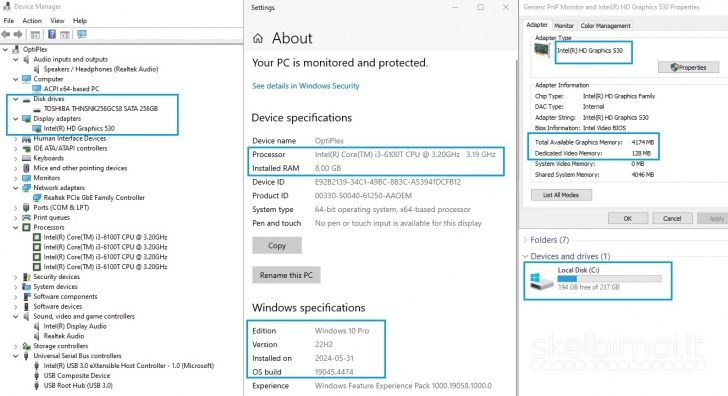
Task: Select Intel(R) HD Graphics 530 in Device Manager tree
Action: point(79,129)
